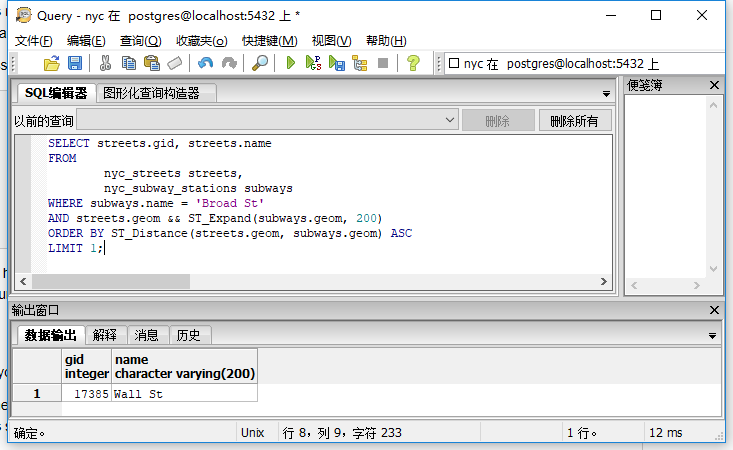This screenshot has height=450, width=733.
Task: Open help with the question mark icon
Action: pos(413,63)
